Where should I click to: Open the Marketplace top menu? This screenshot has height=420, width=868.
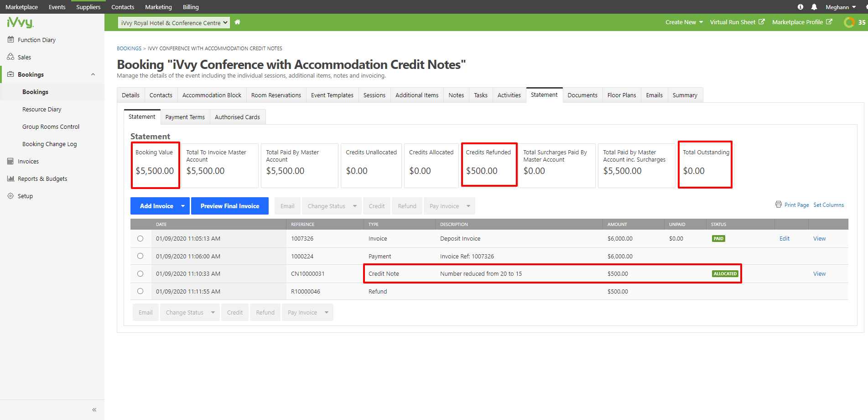pos(21,7)
